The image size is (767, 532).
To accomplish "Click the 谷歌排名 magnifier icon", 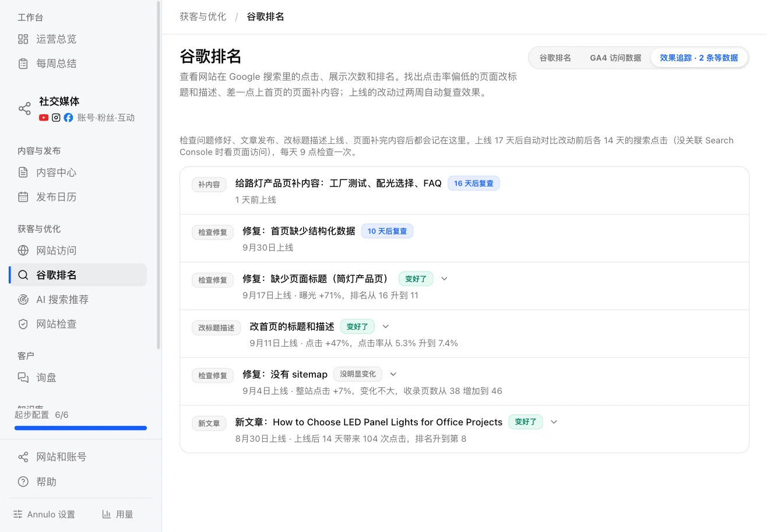I will tap(23, 275).
